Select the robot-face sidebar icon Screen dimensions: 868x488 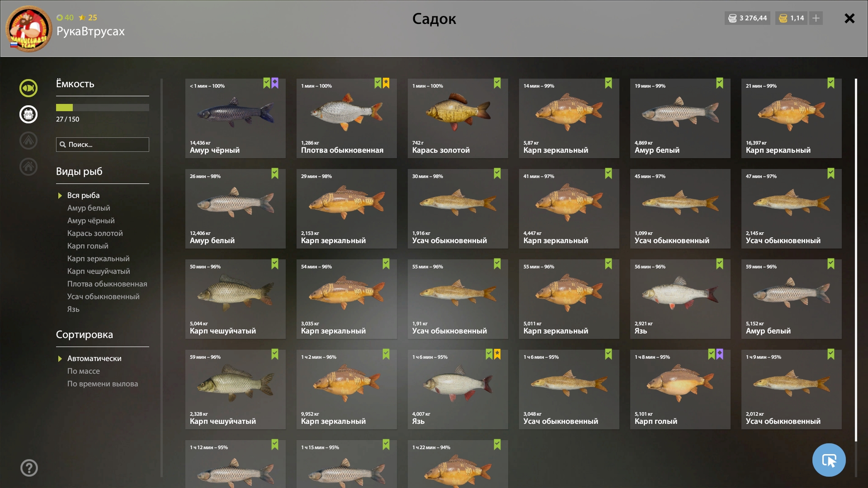click(x=28, y=114)
